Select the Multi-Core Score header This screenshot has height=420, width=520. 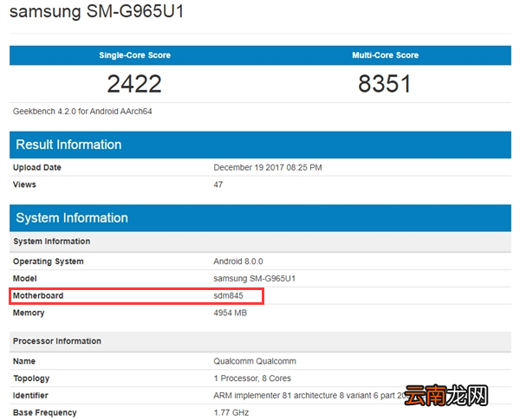(x=386, y=55)
